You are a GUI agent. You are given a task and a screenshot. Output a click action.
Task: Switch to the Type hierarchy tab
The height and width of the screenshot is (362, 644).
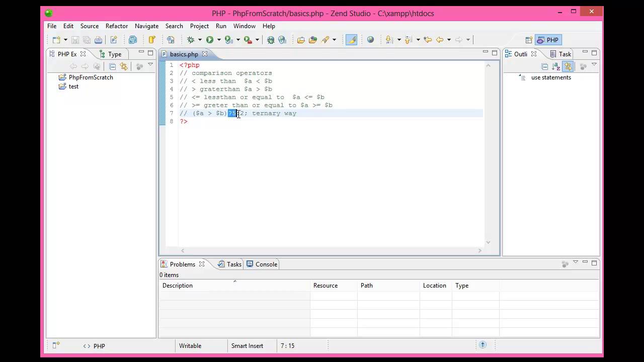click(111, 54)
